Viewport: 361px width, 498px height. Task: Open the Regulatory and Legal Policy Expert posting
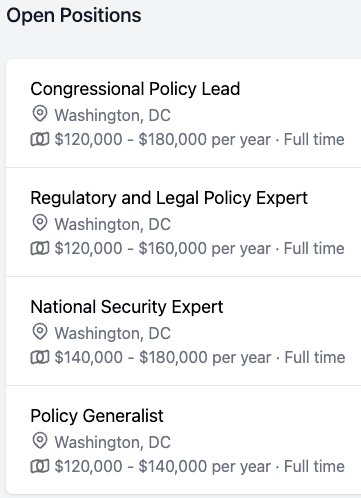(169, 198)
